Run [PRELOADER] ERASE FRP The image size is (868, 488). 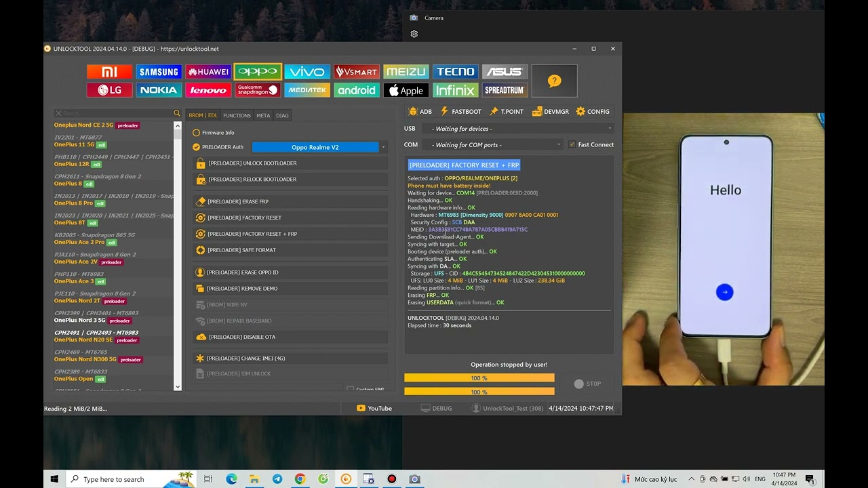(x=290, y=201)
